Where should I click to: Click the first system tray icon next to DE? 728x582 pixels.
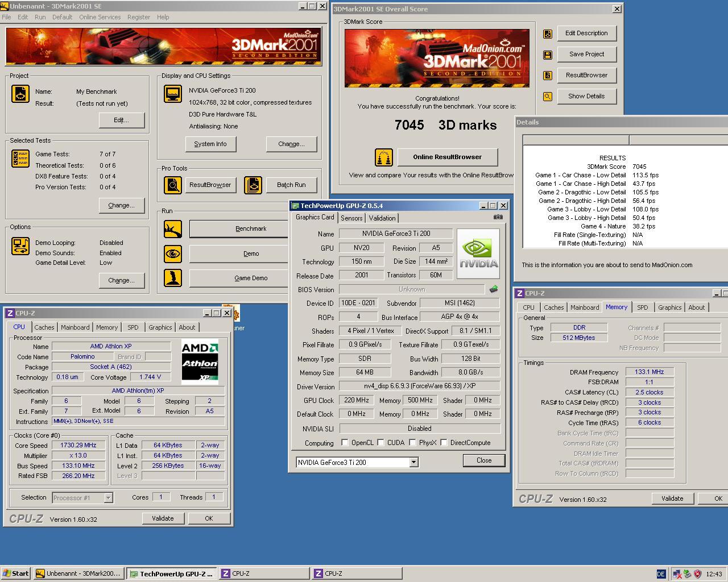click(677, 574)
